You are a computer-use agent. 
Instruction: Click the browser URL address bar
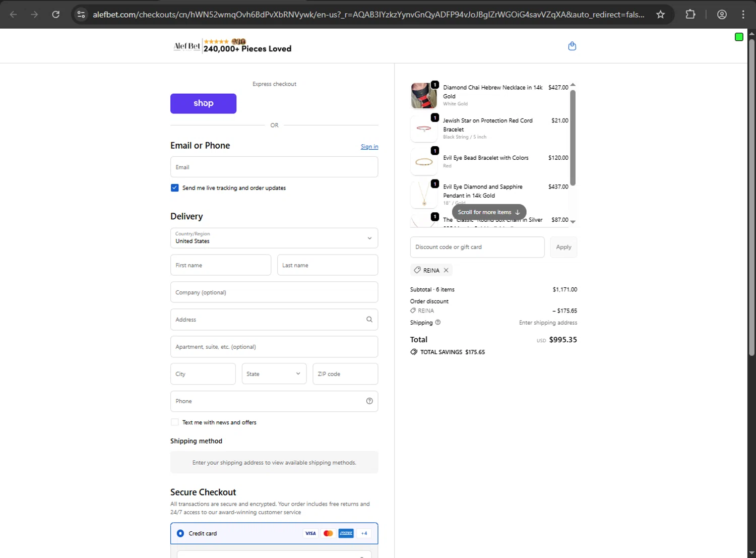point(368,15)
